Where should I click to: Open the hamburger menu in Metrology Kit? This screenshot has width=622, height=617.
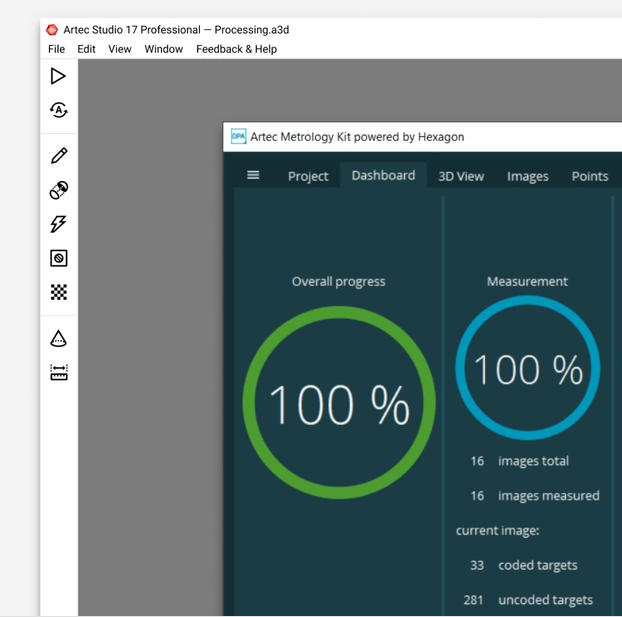click(253, 175)
